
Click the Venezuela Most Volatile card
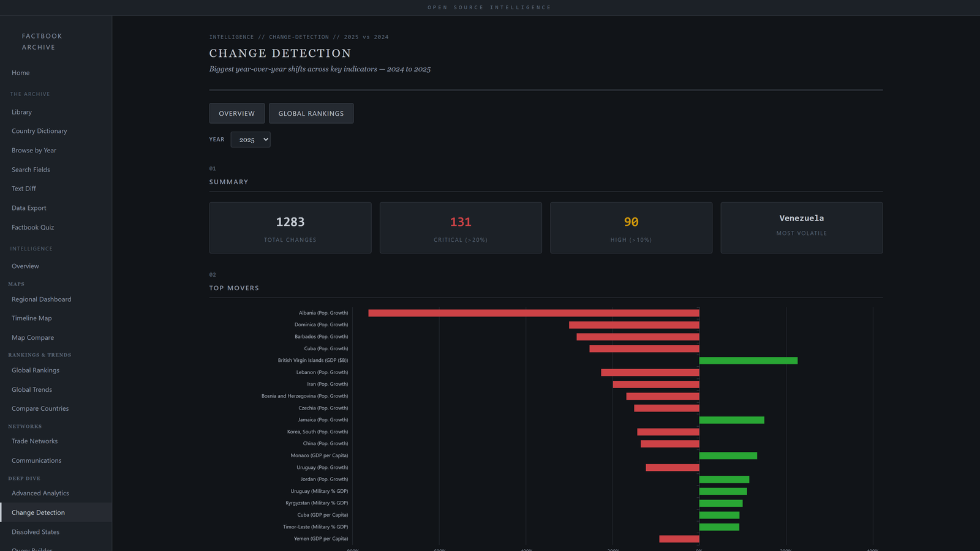click(x=801, y=227)
